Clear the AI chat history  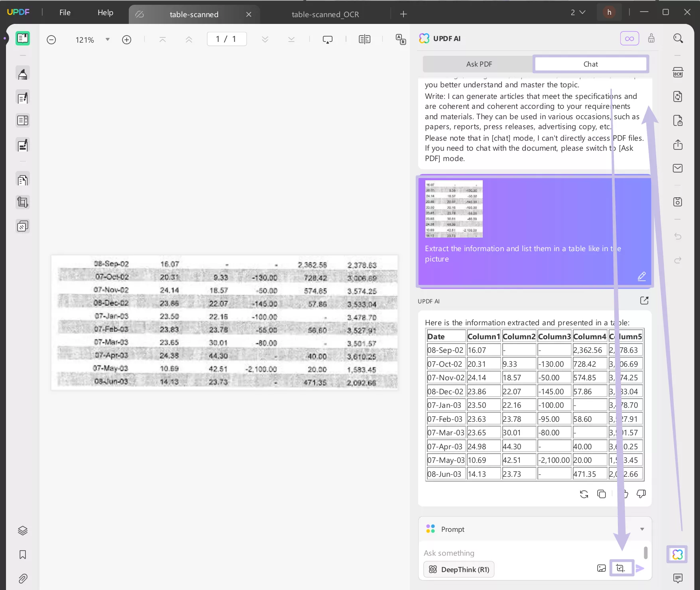tap(651, 38)
